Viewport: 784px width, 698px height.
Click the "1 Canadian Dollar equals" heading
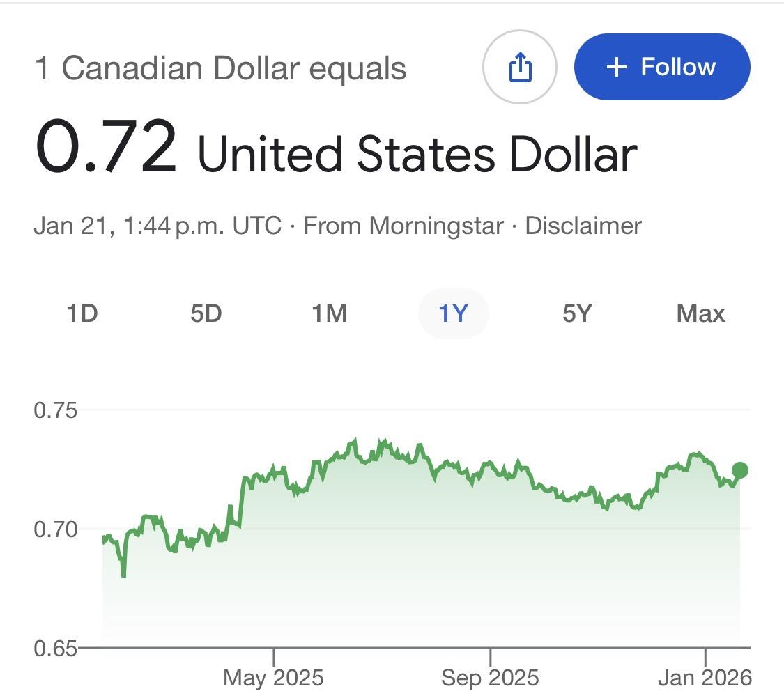coord(220,68)
